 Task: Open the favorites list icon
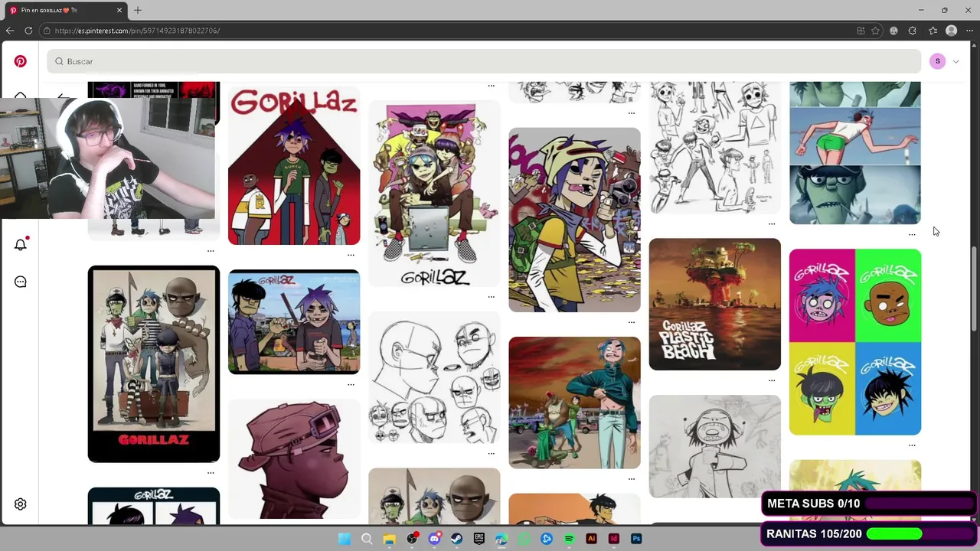pyautogui.click(x=933, y=31)
